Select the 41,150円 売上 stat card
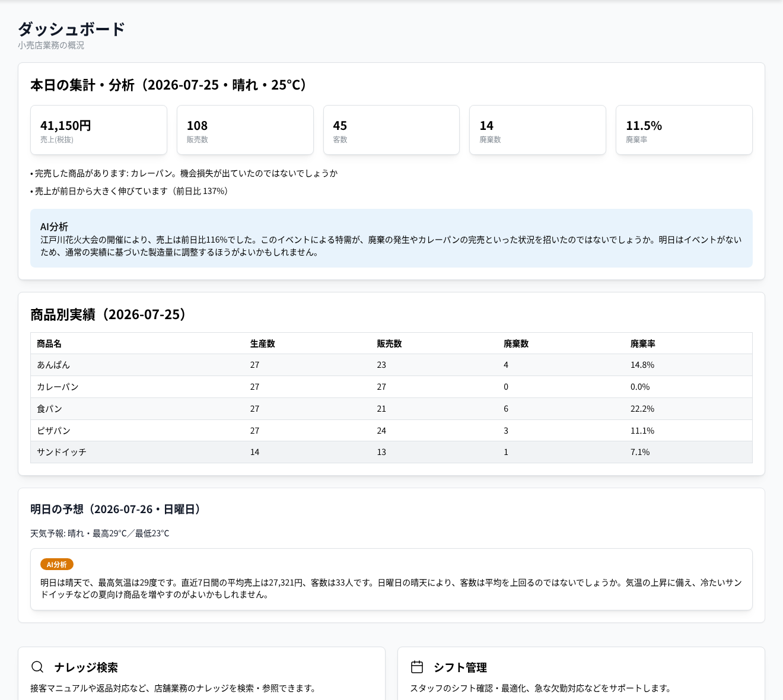This screenshot has height=700, width=783. (99, 130)
